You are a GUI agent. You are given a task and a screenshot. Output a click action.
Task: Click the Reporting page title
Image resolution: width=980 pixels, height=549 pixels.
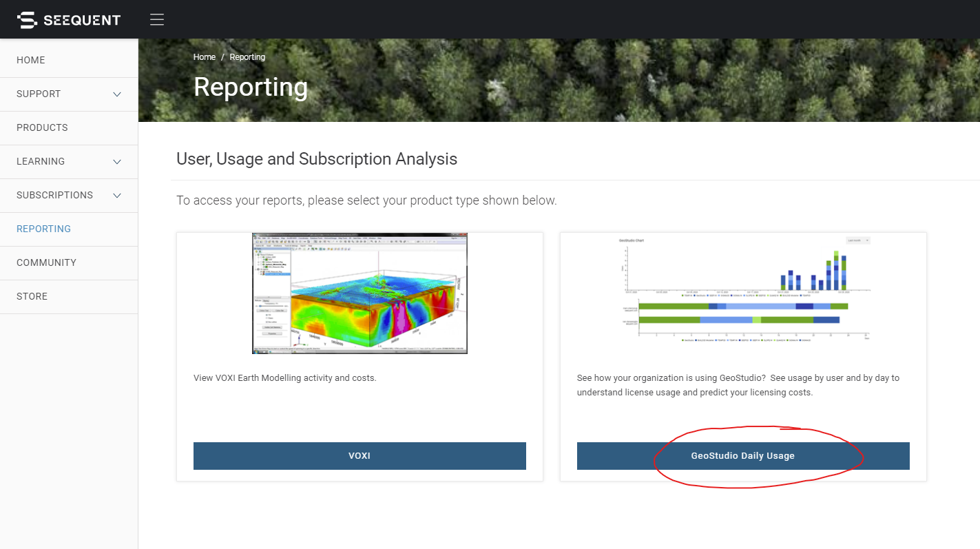(251, 87)
